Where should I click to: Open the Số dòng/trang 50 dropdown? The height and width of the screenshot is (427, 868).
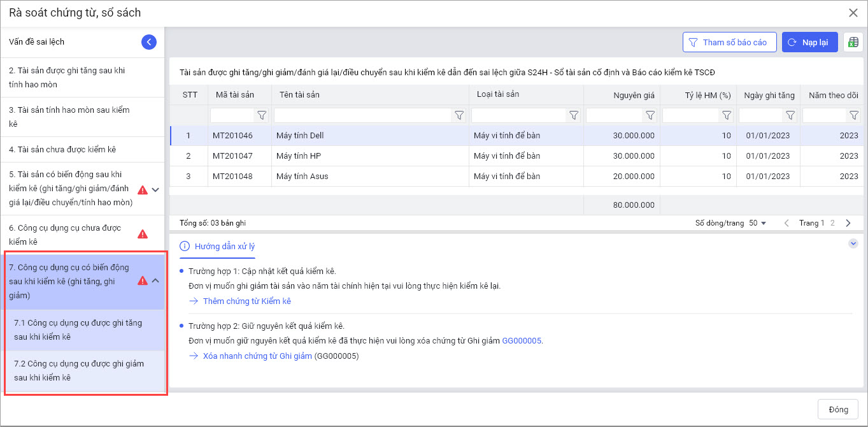(x=758, y=223)
